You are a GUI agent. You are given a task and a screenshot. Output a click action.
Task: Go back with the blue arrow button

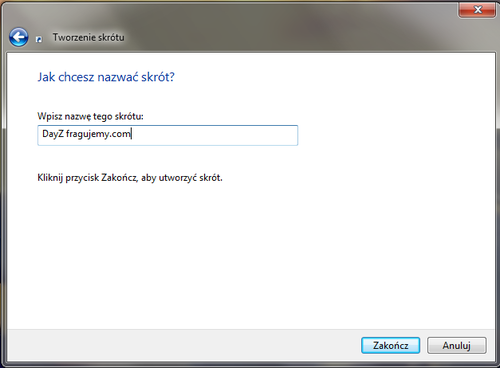[x=19, y=37]
